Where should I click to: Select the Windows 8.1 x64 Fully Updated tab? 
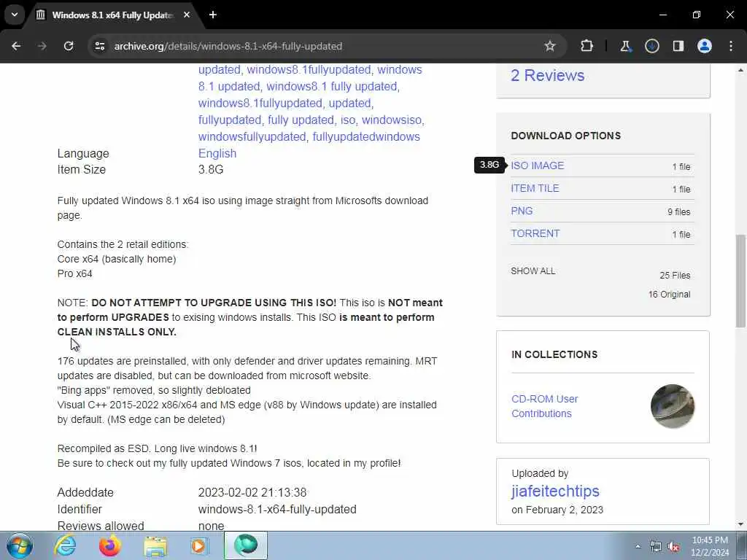click(x=113, y=15)
